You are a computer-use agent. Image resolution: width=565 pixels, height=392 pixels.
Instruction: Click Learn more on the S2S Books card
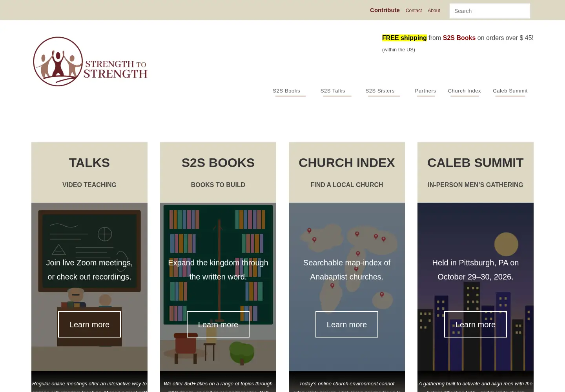tap(218, 325)
